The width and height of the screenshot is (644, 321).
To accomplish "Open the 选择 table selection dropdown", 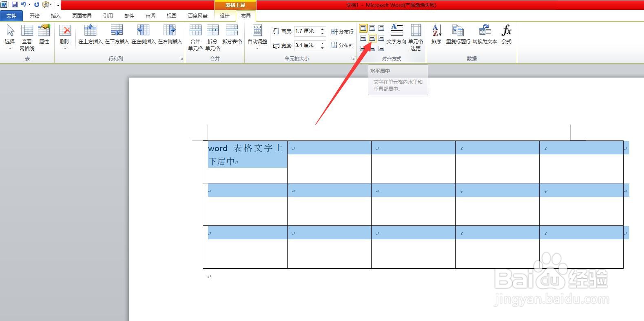I will tap(10, 37).
